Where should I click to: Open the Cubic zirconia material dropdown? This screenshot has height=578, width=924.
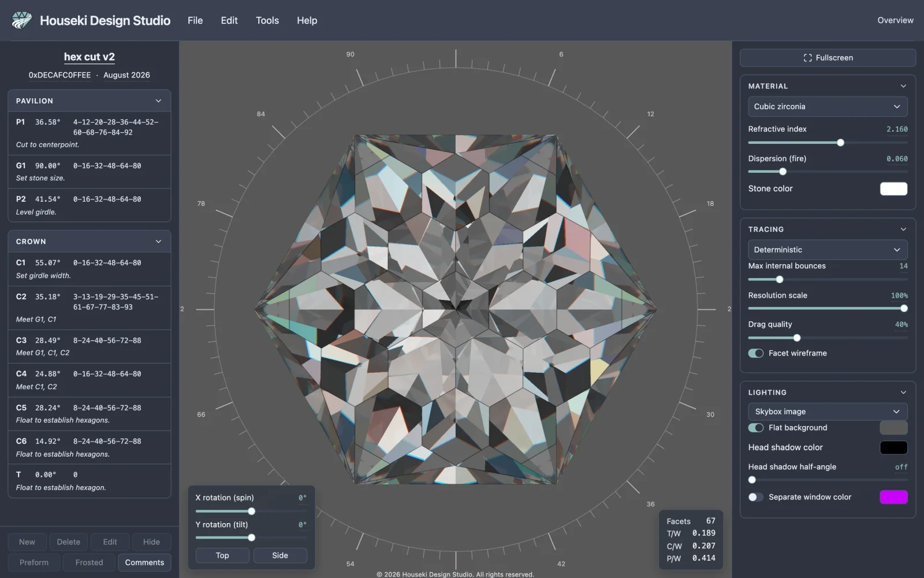[828, 106]
